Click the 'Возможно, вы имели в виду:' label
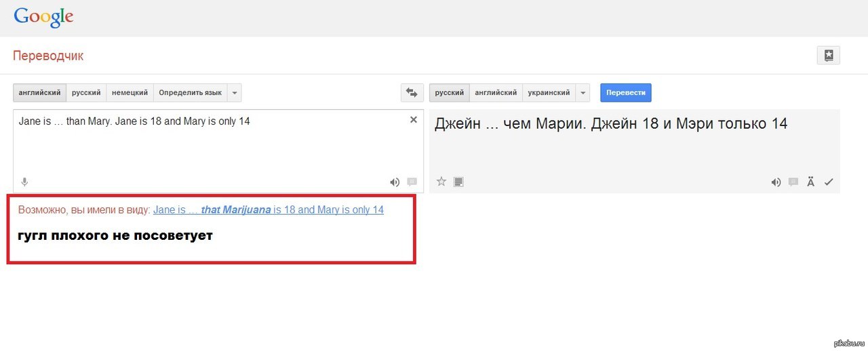Screen dimensions: 868x351 [x=84, y=210]
